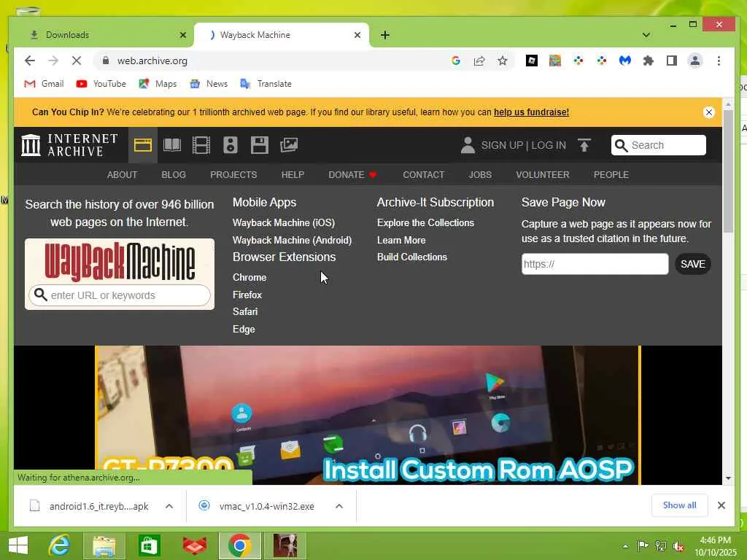
Task: Open the PEOPLE menu item
Action: click(x=611, y=175)
